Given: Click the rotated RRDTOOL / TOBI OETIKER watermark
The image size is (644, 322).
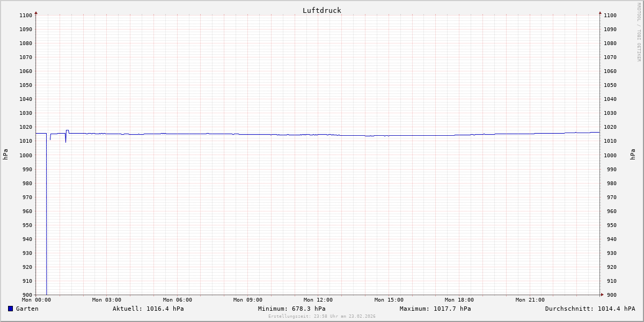Looking at the screenshot, I should (639, 32).
